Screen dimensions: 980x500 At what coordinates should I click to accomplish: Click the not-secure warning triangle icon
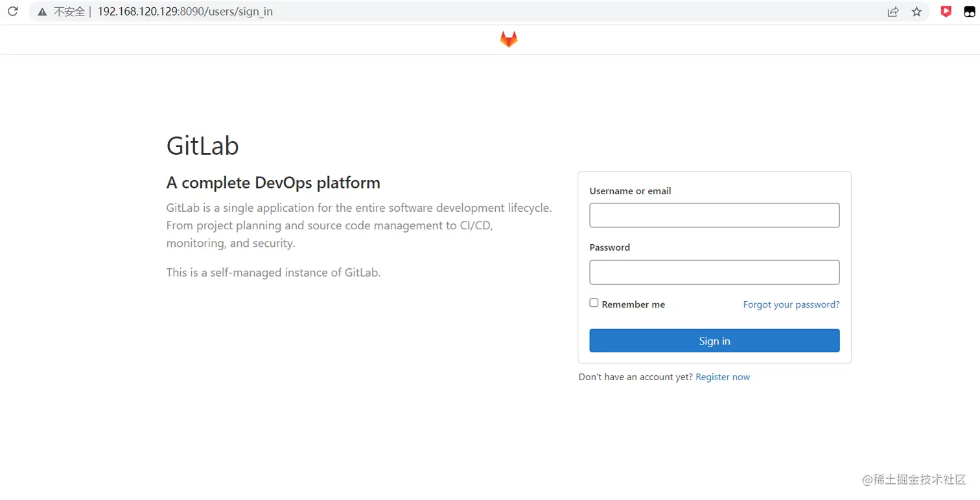[42, 12]
